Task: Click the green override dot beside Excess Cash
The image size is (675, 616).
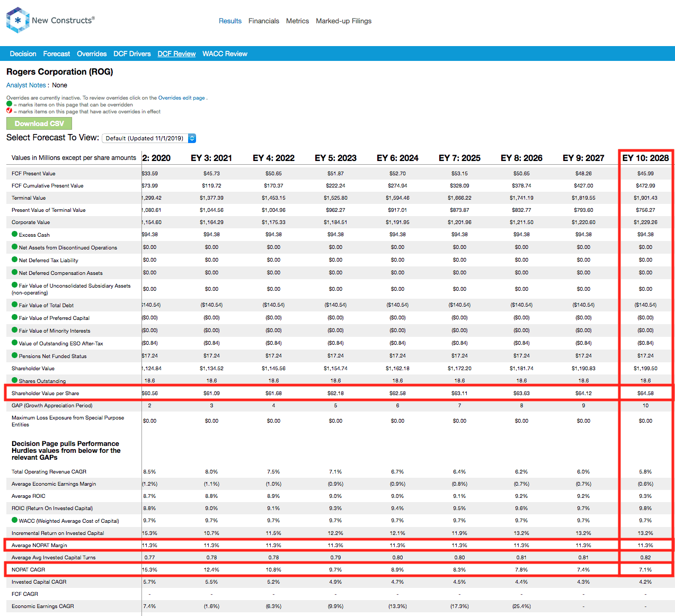Action: (x=15, y=234)
